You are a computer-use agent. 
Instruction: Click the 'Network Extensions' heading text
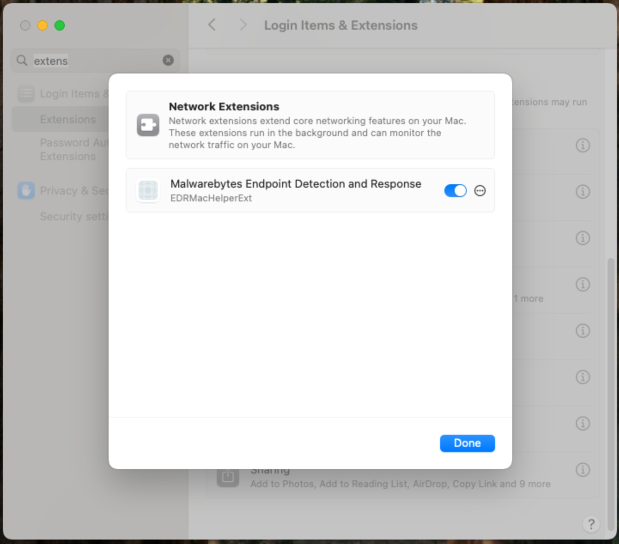(x=224, y=107)
